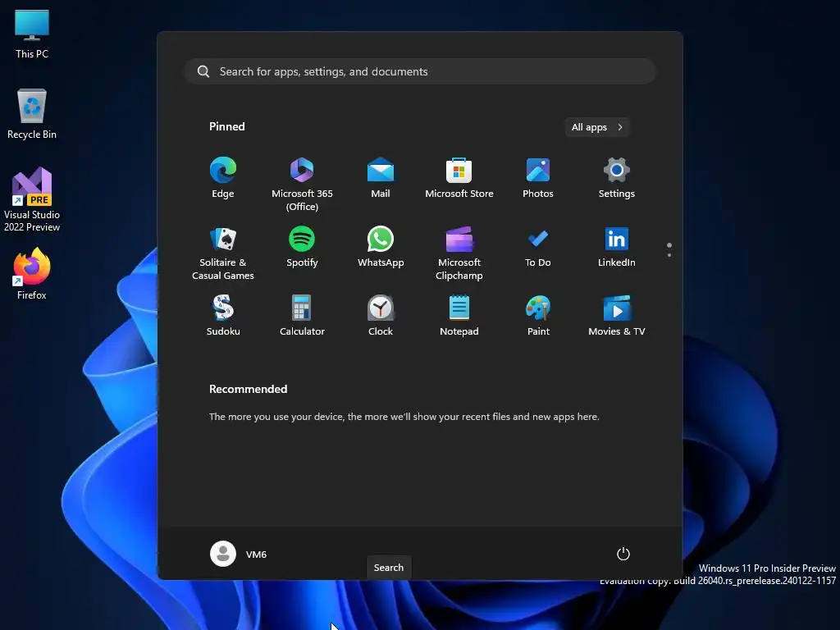Open the Mail app
This screenshot has width=840, height=630.
381,178
